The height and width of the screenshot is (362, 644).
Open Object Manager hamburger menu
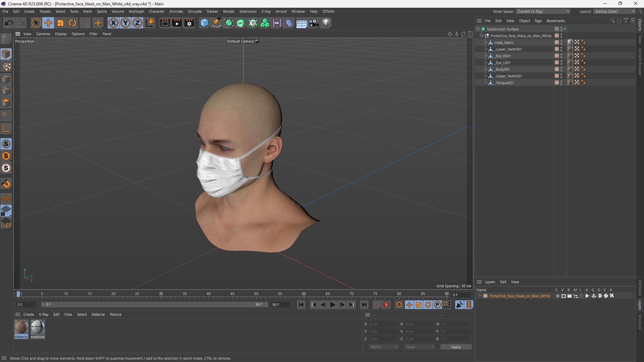(479, 21)
